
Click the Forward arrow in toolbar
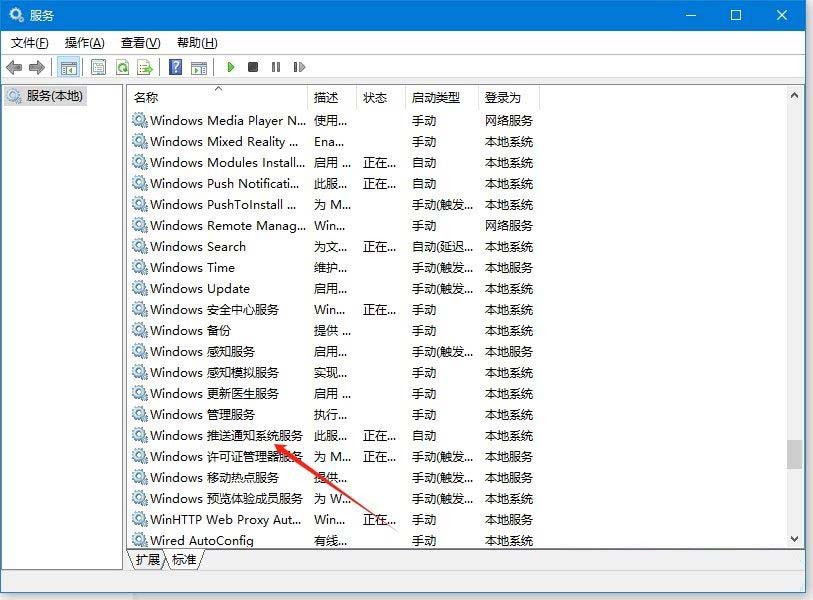37,67
